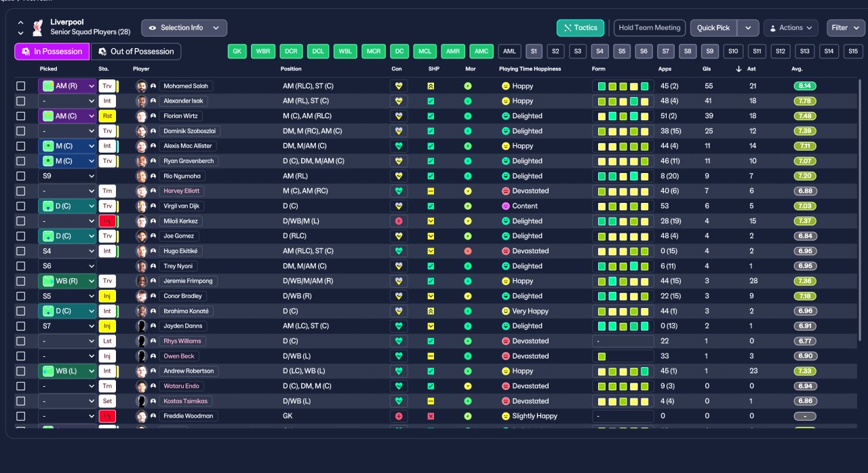The height and width of the screenshot is (473, 868).
Task: Open Kostas Tsimikas's player name link
Action: [186, 401]
